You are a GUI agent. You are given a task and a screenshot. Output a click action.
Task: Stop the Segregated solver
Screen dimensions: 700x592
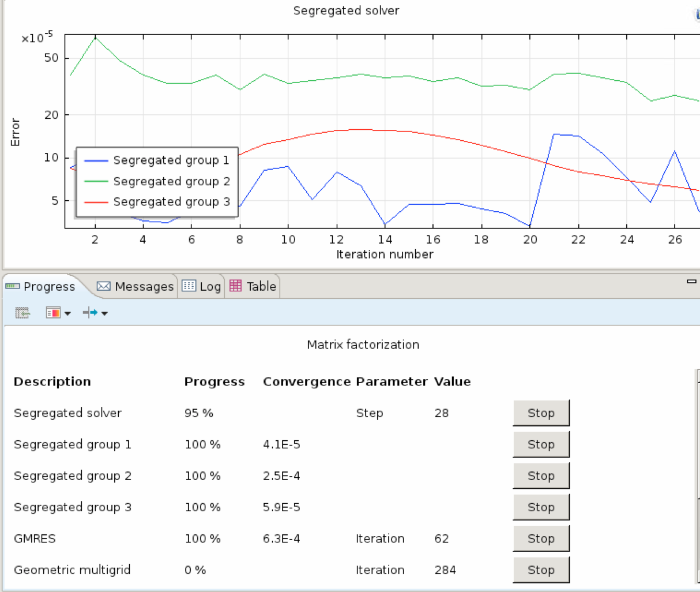click(x=541, y=413)
